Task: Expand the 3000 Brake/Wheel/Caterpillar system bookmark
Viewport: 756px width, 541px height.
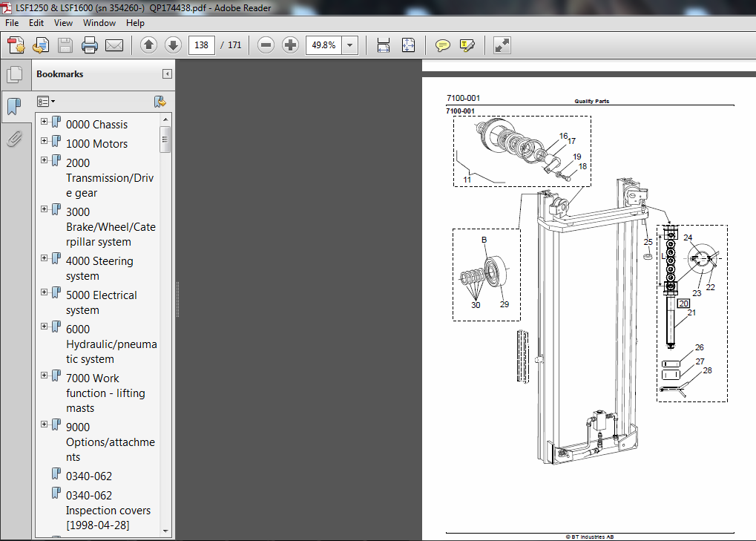Action: click(x=44, y=209)
